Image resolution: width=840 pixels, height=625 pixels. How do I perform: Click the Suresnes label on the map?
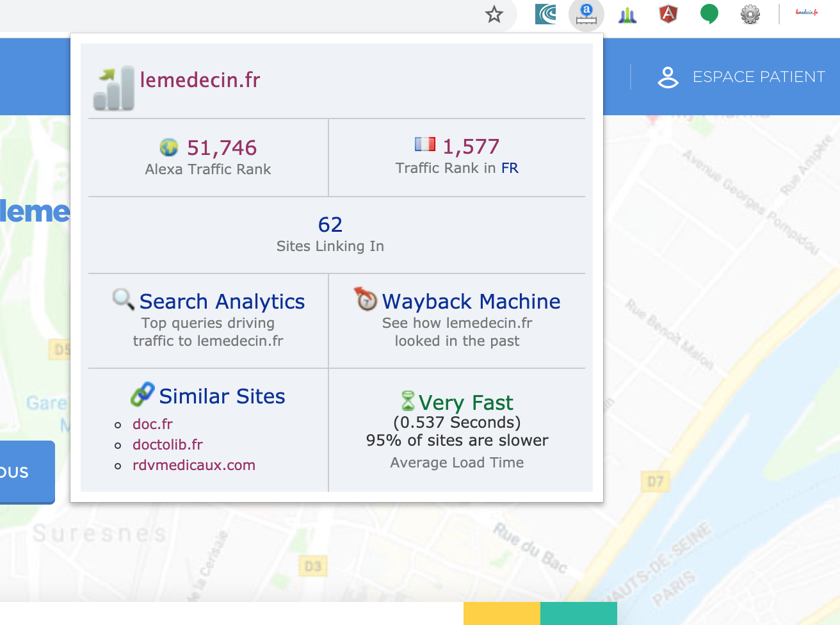[x=100, y=533]
